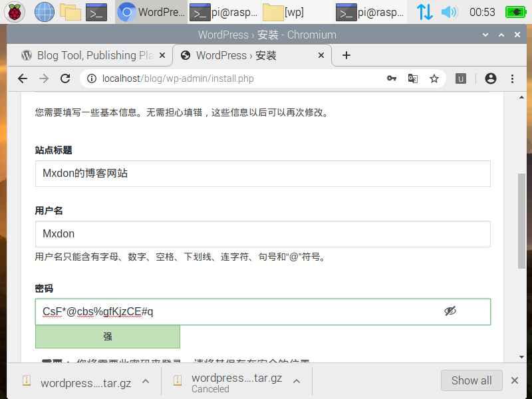This screenshot has width=532, height=399.
Task: Expand options for first wordpress tar.gz download
Action: (146, 381)
